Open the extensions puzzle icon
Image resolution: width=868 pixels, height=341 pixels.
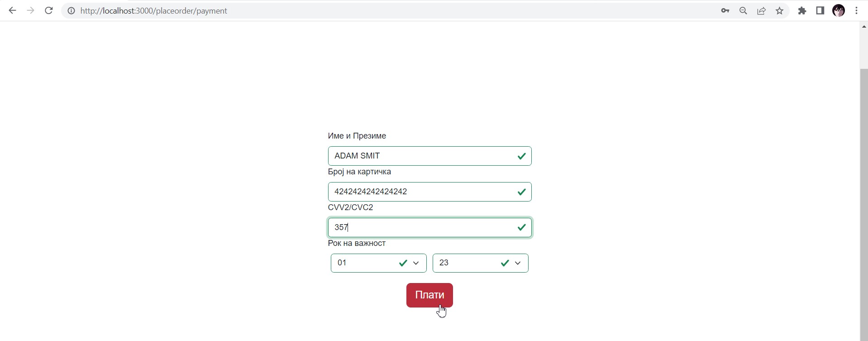(802, 11)
